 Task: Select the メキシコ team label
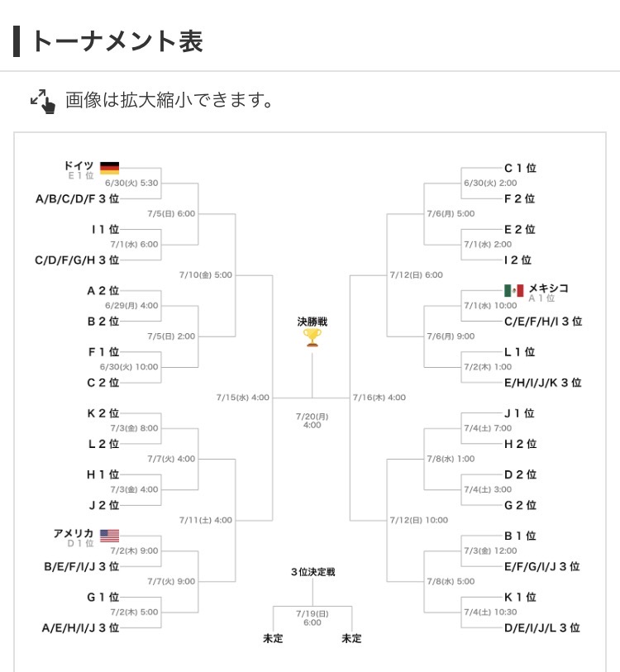point(548,288)
